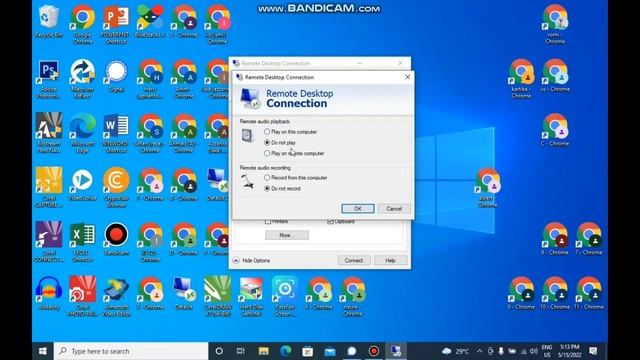Open Recycle Bin desktop icon

click(49, 21)
